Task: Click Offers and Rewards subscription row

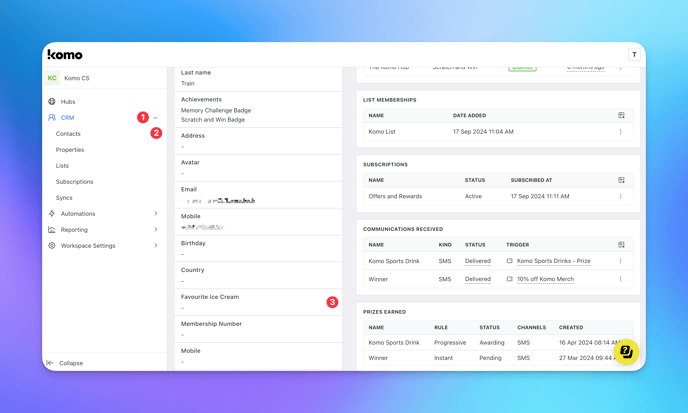Action: (x=498, y=196)
